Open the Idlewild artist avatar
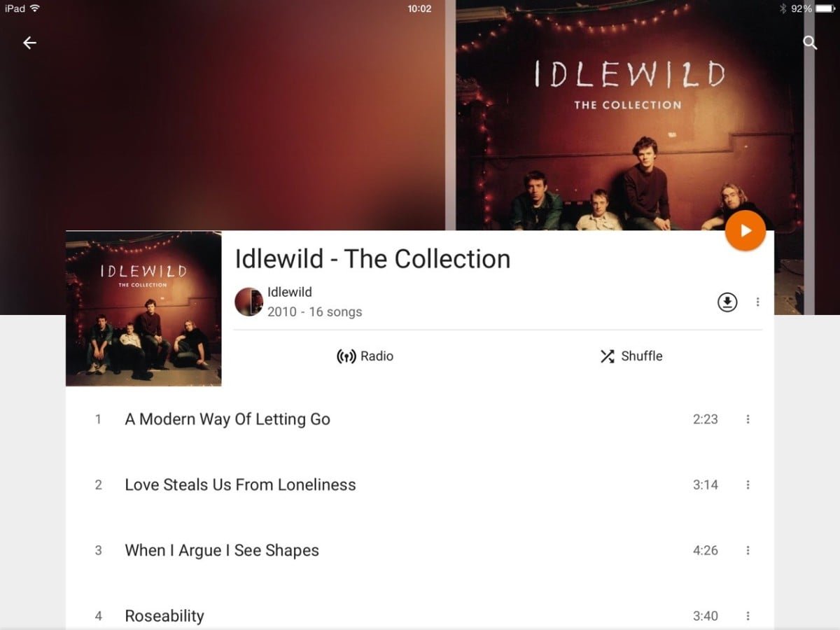Viewport: 840px width, 630px height. [248, 302]
